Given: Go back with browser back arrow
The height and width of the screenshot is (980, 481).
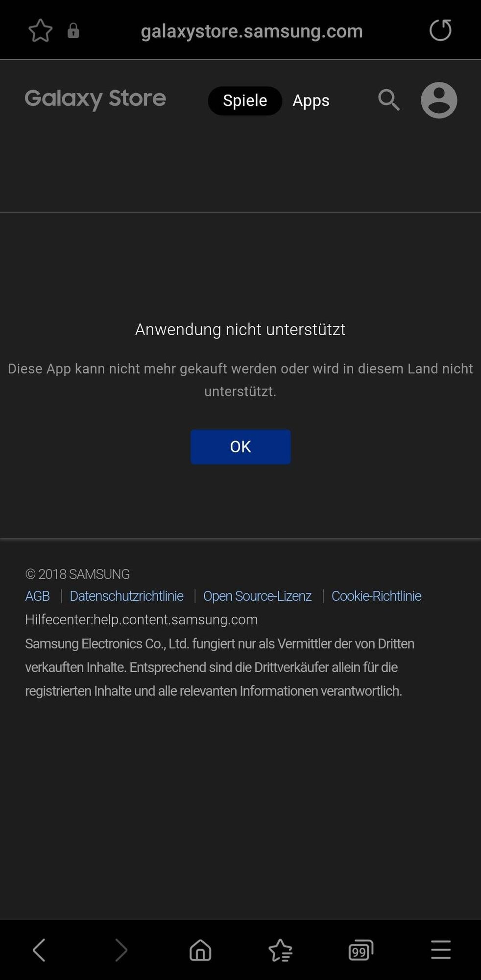Looking at the screenshot, I should pyautogui.click(x=39, y=950).
